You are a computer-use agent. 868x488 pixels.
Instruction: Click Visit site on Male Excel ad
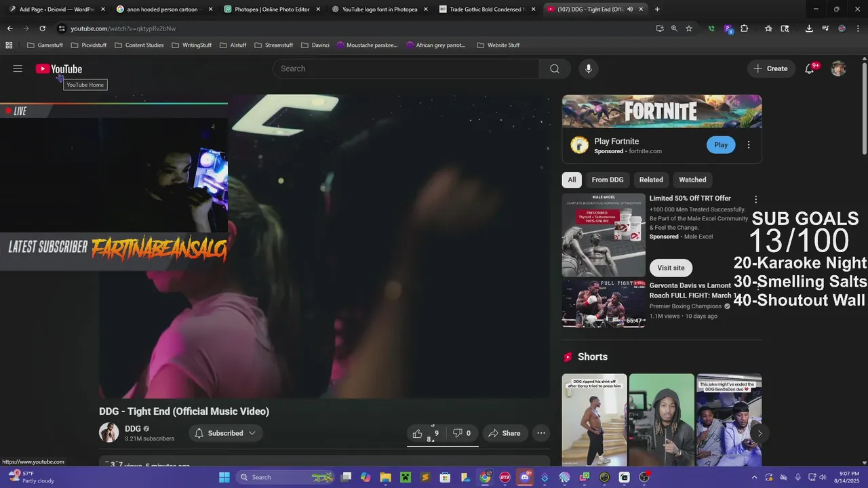671,268
